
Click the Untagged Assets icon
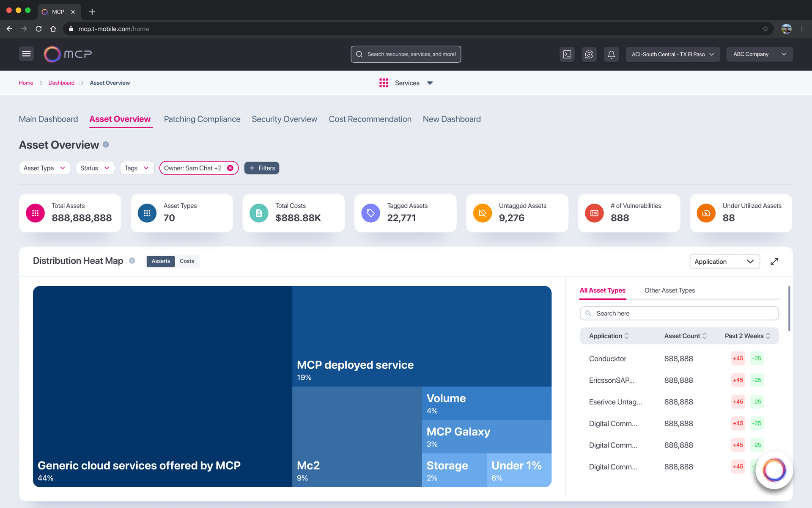(482, 213)
